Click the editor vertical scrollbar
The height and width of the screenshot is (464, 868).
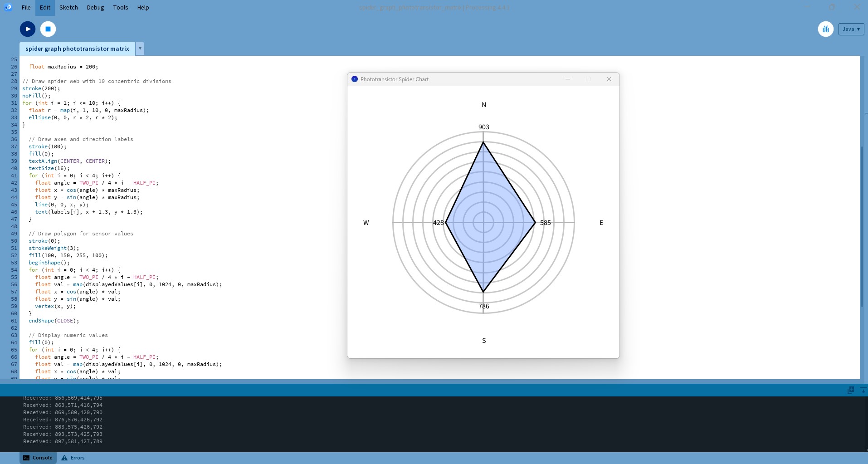point(862,227)
